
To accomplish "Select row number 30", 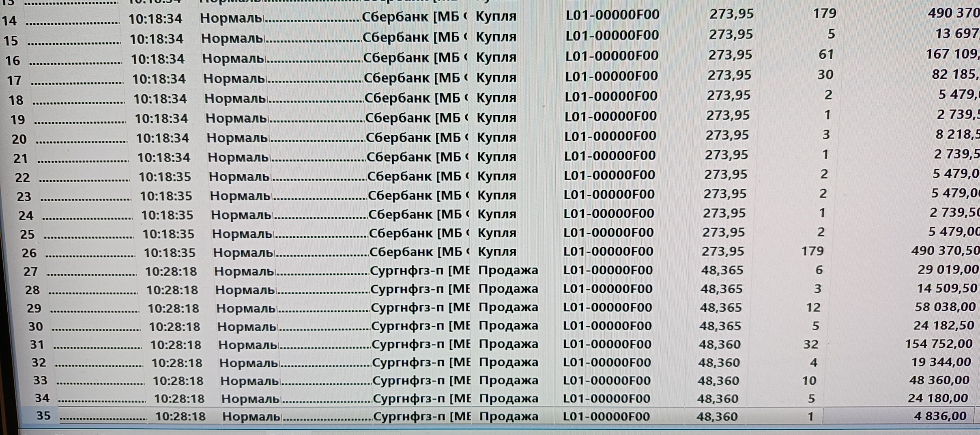I will [35, 327].
